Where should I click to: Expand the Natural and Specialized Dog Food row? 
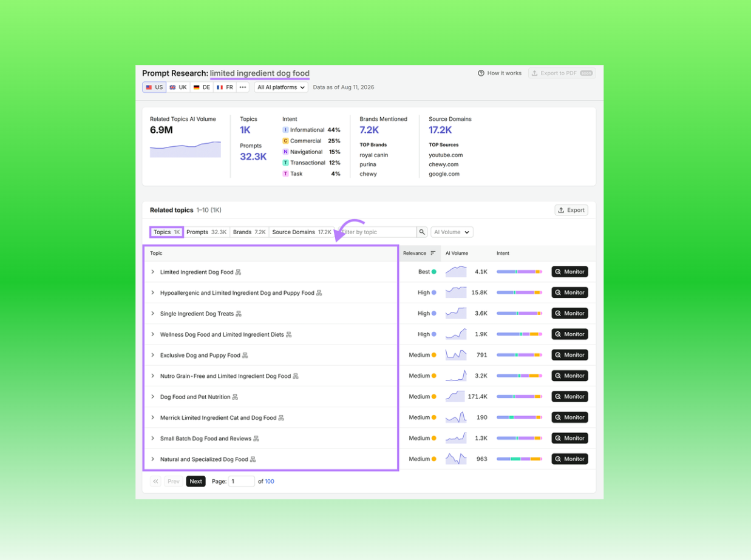pyautogui.click(x=153, y=459)
